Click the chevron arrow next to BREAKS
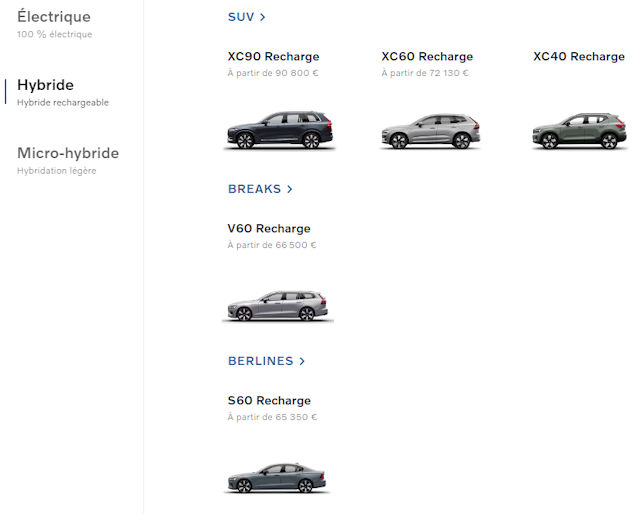This screenshot has height=514, width=640. pos(290,189)
